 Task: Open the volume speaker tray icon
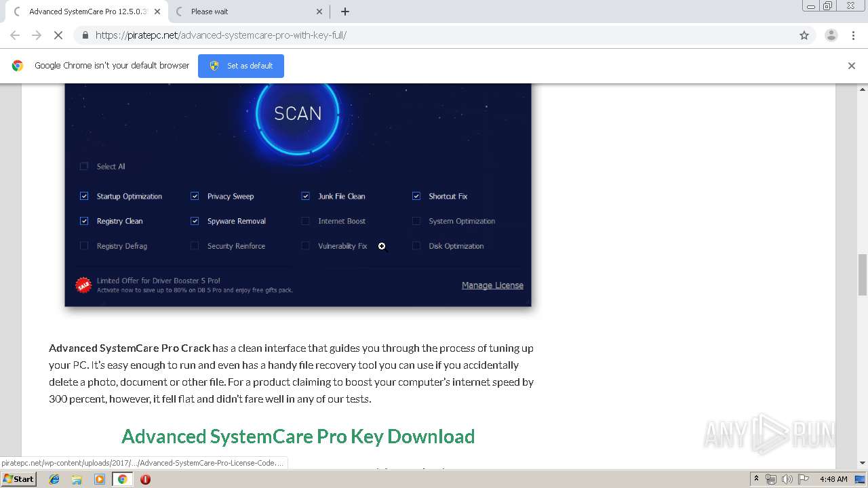(x=787, y=479)
